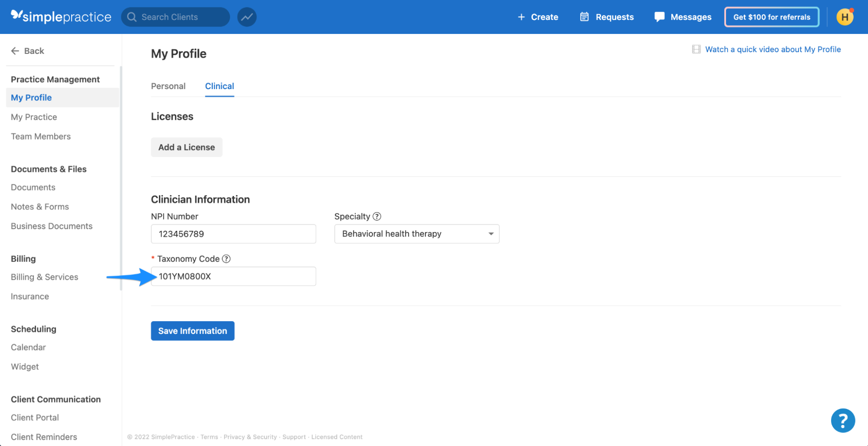Image resolution: width=868 pixels, height=446 pixels.
Task: Select Insurance in the Billing sidebar
Action: pyautogui.click(x=30, y=296)
